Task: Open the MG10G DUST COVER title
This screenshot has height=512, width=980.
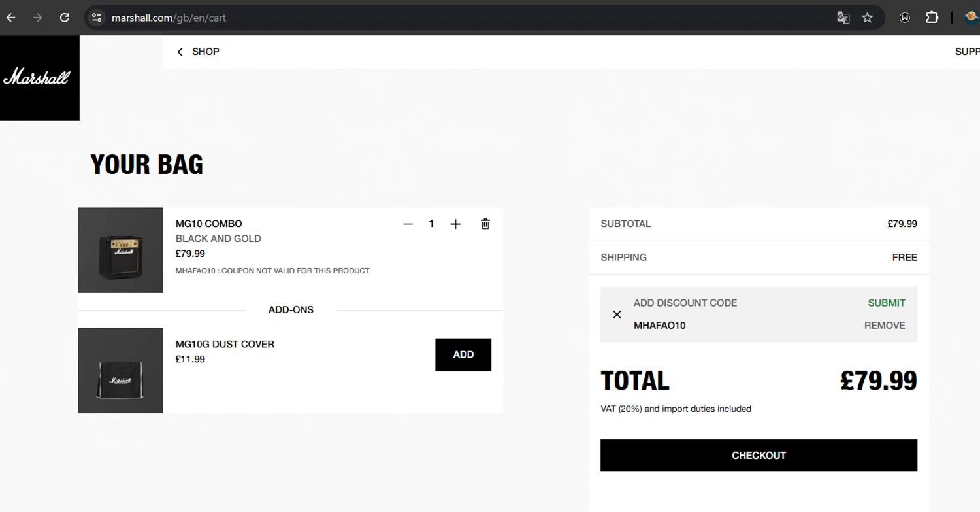Action: pos(225,344)
